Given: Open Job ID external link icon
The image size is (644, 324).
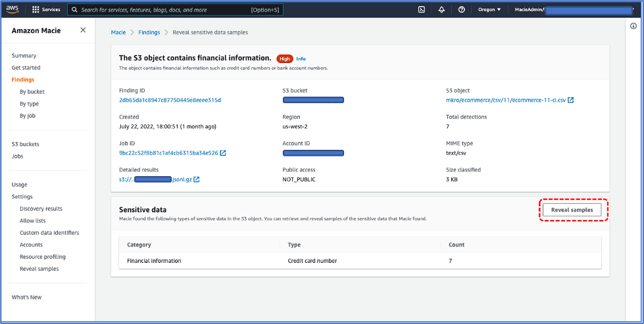Looking at the screenshot, I should click(222, 153).
